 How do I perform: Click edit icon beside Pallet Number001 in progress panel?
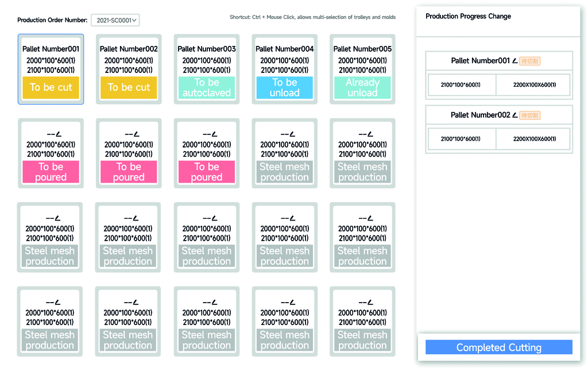coord(514,61)
